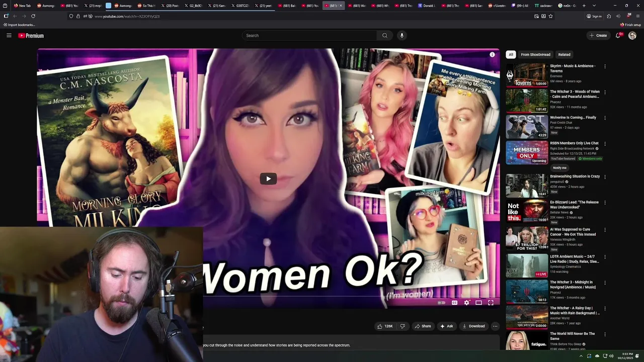Dislike the video
The width and height of the screenshot is (644, 362).
click(x=403, y=326)
